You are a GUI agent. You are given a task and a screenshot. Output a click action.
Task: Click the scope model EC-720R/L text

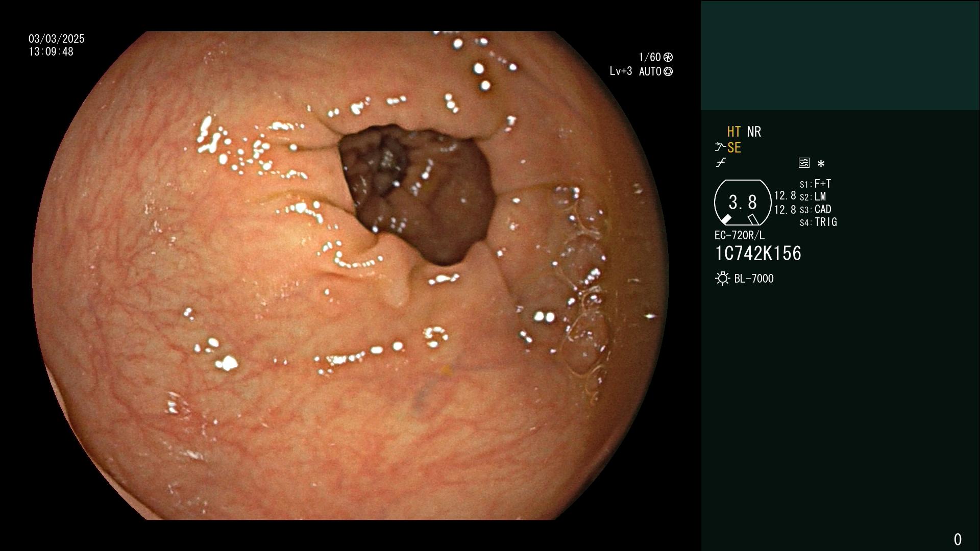pyautogui.click(x=740, y=235)
